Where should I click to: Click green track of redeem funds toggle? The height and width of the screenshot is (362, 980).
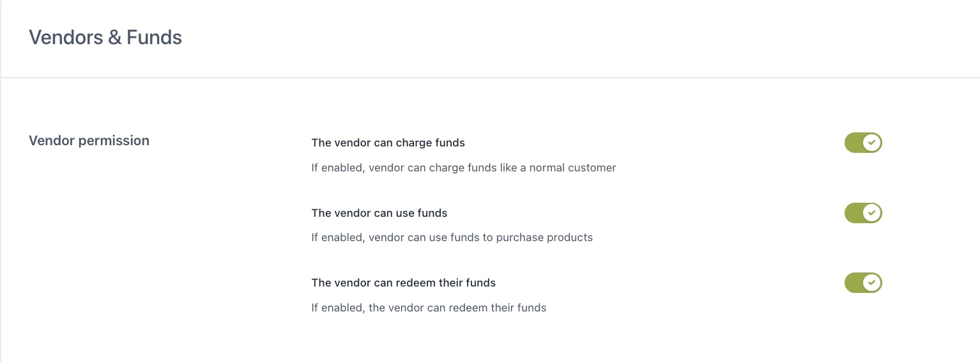[853, 283]
